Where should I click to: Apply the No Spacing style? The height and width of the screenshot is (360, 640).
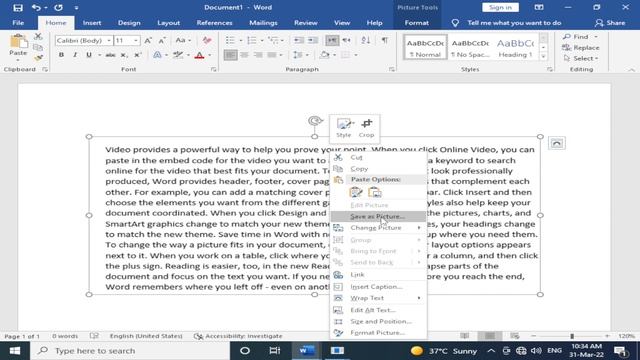[x=470, y=48]
